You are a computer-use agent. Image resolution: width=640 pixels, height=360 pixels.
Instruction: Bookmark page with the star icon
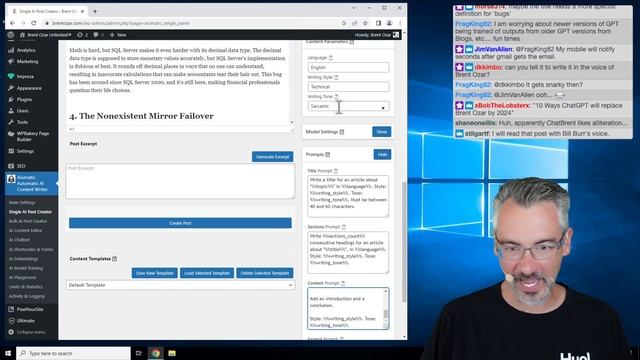pyautogui.click(x=365, y=23)
